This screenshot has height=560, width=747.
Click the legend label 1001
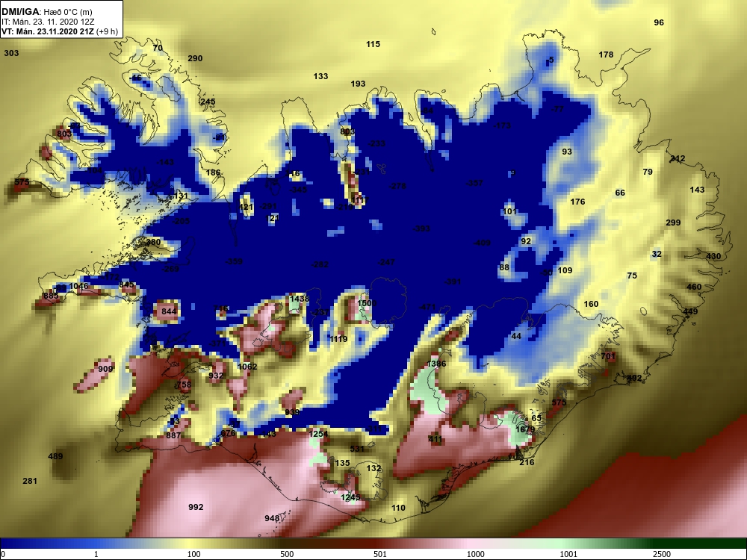click(568, 554)
